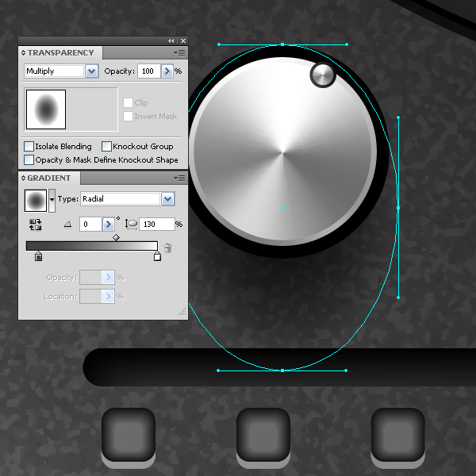Click the panel resize grip corner
Image resolution: width=476 pixels, height=476 pixels.
[182, 312]
